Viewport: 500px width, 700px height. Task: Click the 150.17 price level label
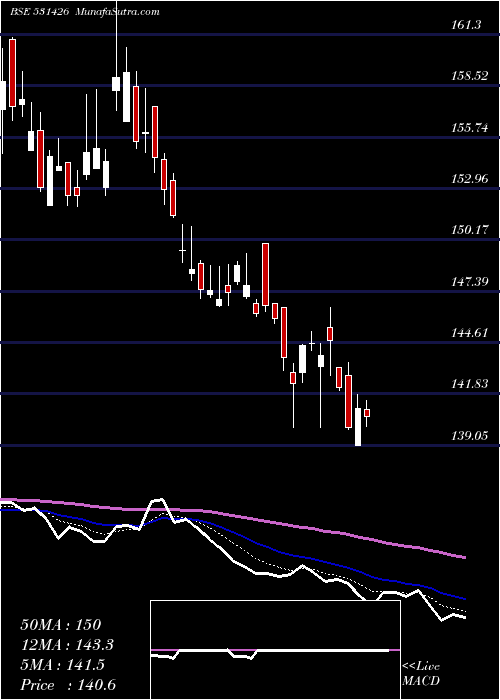point(471,231)
